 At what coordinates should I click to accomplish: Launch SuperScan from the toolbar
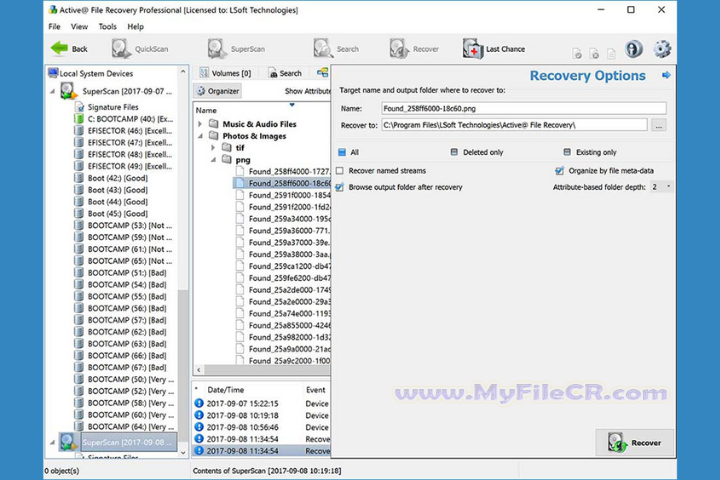point(236,49)
